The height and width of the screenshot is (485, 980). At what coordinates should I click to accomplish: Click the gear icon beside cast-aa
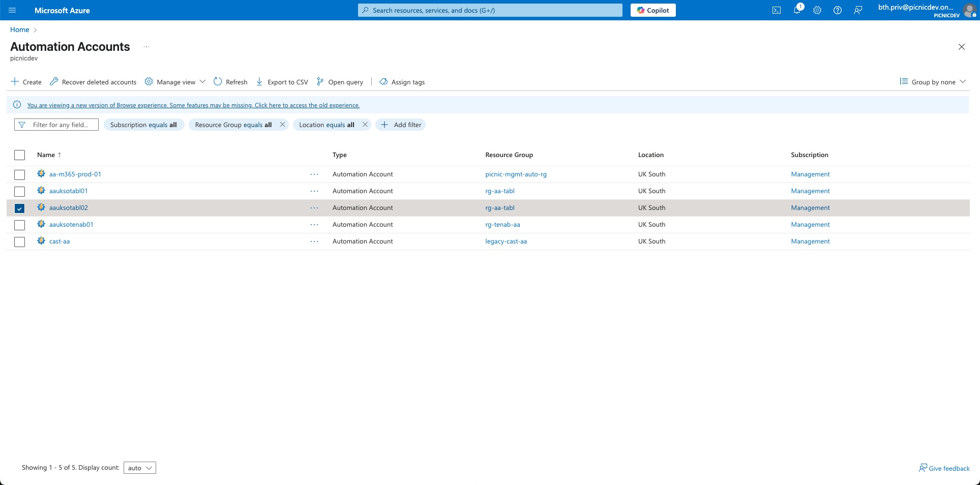click(41, 241)
